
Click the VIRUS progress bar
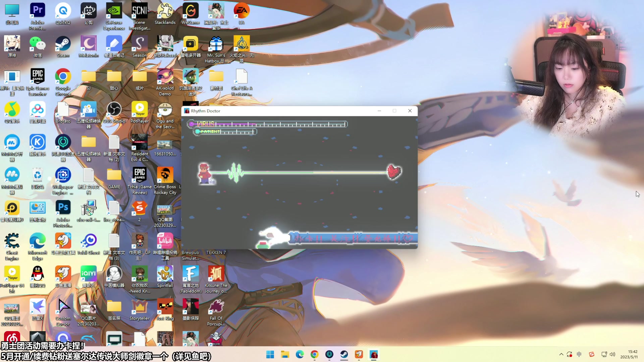tap(268, 124)
